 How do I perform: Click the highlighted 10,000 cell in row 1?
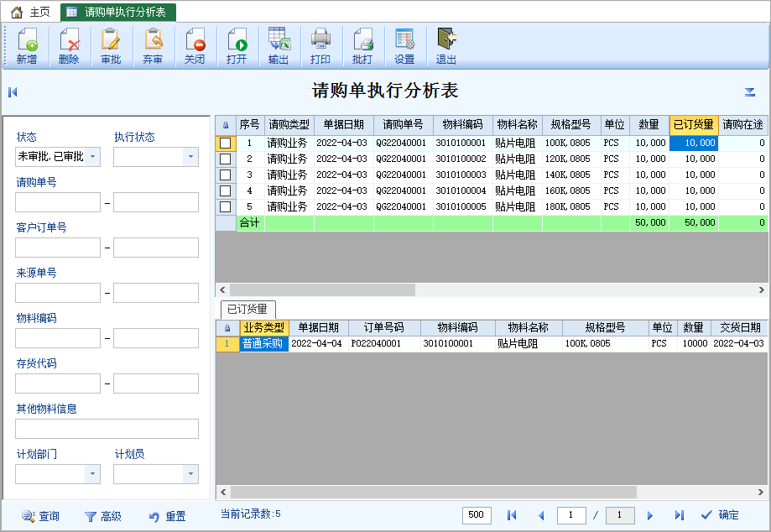click(693, 143)
